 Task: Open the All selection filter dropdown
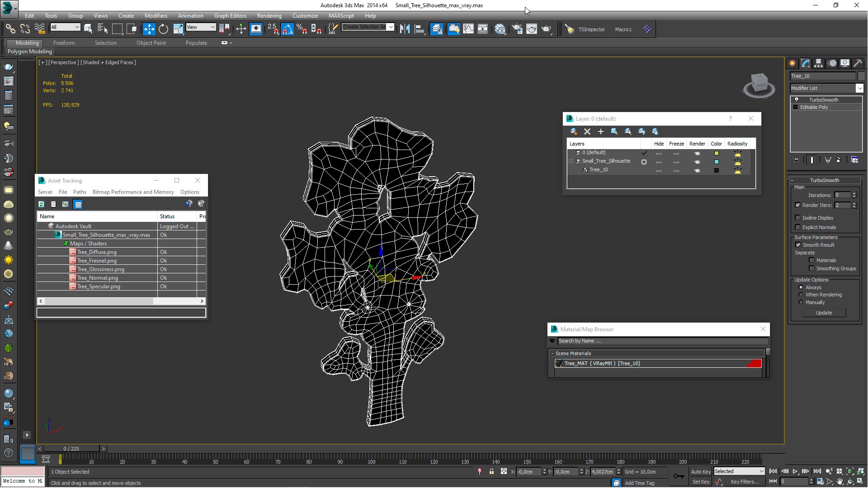coord(65,27)
